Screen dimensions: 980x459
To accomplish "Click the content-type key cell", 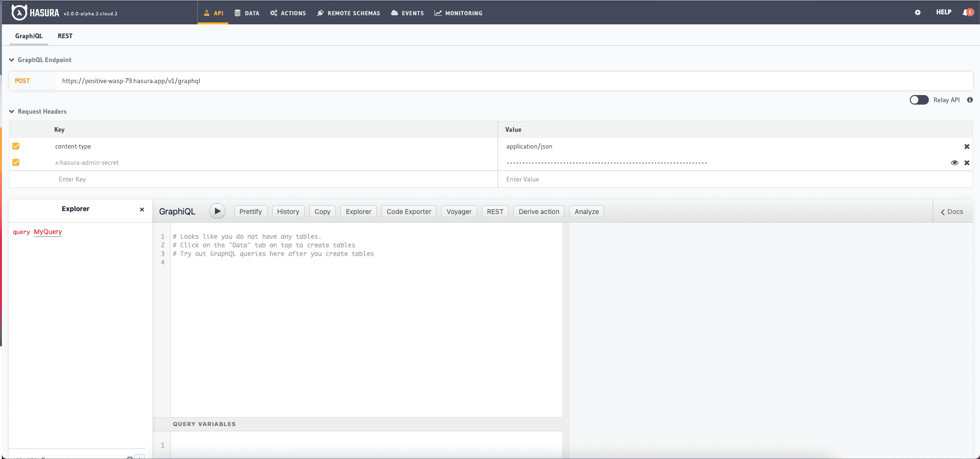I will click(73, 146).
